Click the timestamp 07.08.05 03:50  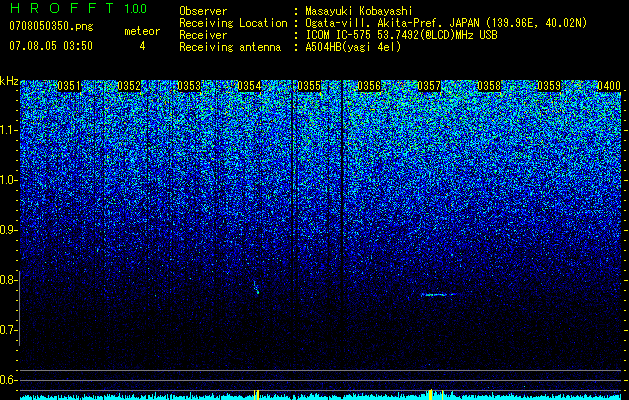click(x=51, y=46)
